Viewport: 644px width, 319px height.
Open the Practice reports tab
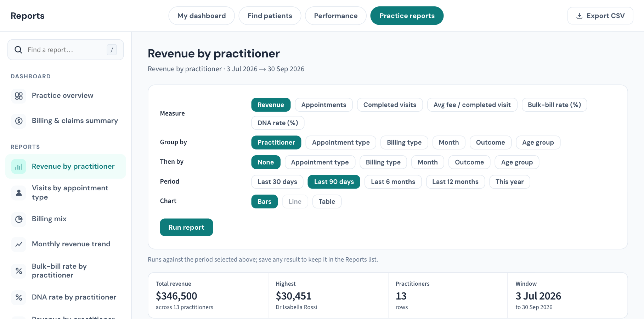click(407, 16)
